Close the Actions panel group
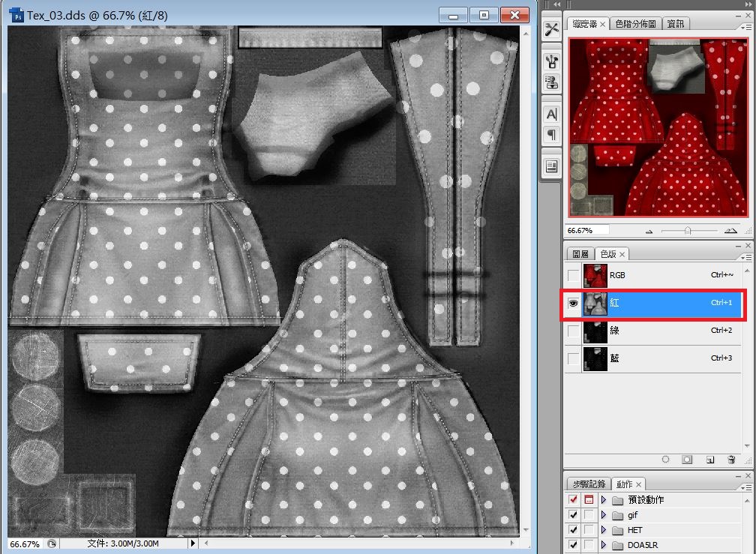Image resolution: width=756 pixels, height=554 pixels. (x=748, y=476)
